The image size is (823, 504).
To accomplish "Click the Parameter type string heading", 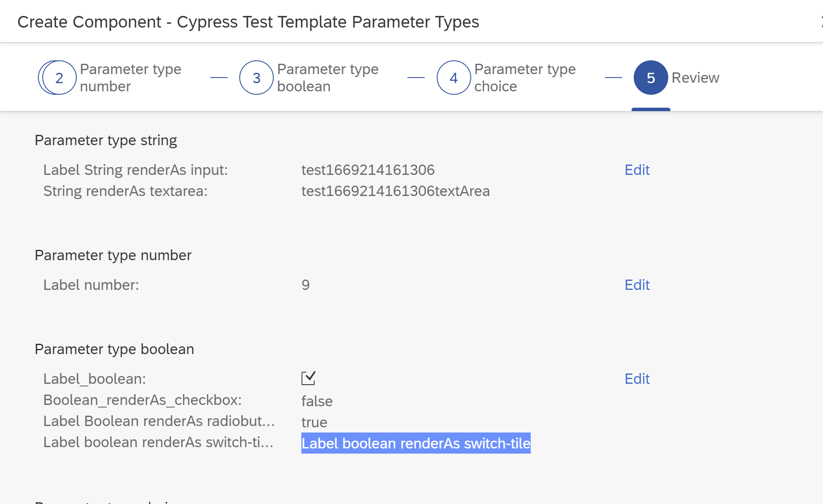I will pyautogui.click(x=106, y=140).
